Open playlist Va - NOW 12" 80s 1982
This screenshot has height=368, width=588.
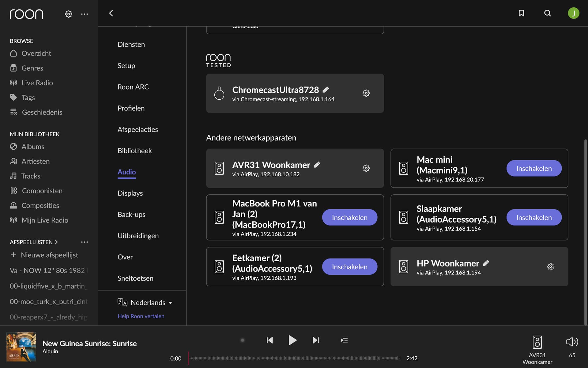click(x=49, y=270)
